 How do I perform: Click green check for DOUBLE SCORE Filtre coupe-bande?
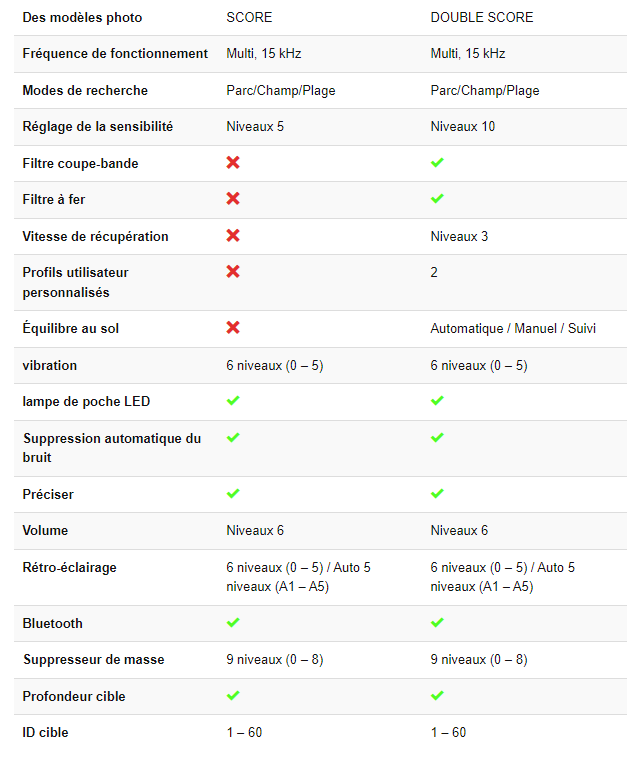click(437, 162)
